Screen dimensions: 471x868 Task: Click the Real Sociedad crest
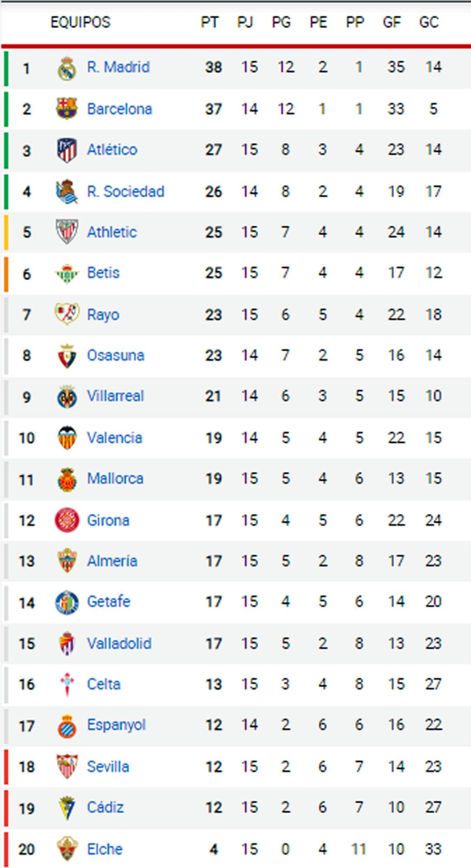(x=67, y=191)
